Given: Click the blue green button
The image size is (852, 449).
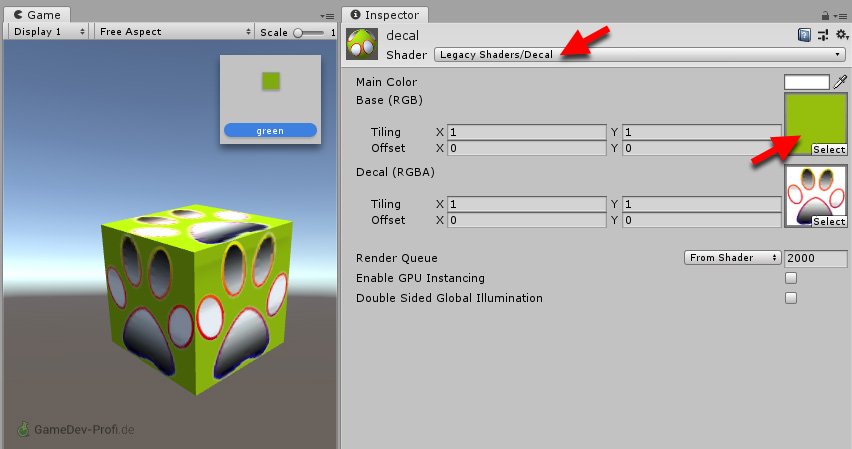Looking at the screenshot, I should [270, 130].
